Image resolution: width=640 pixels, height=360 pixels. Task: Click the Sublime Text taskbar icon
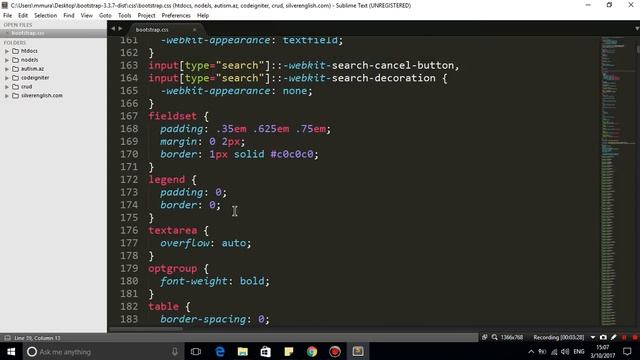click(x=358, y=351)
